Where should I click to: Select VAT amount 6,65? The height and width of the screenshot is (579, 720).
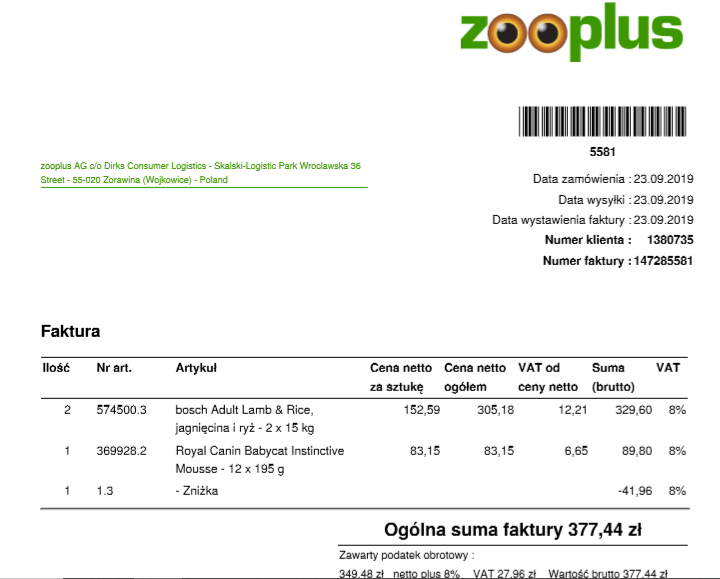pos(576,451)
